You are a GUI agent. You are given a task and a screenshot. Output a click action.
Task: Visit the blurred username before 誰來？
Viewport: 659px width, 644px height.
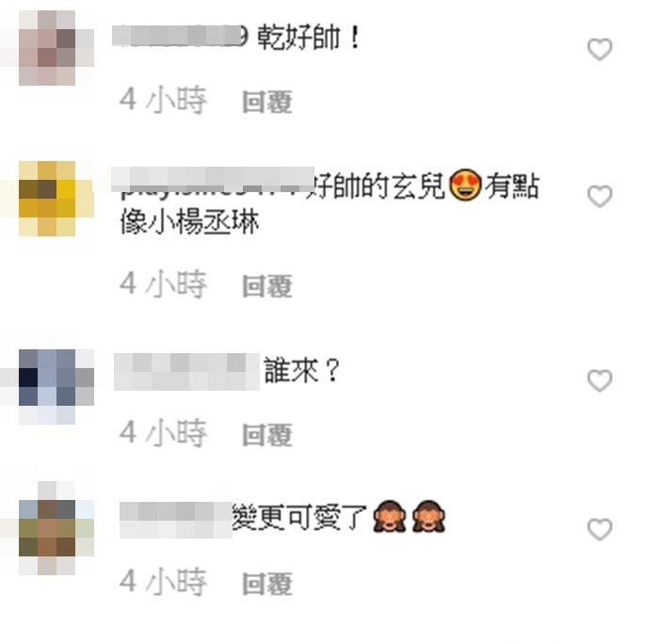click(186, 372)
